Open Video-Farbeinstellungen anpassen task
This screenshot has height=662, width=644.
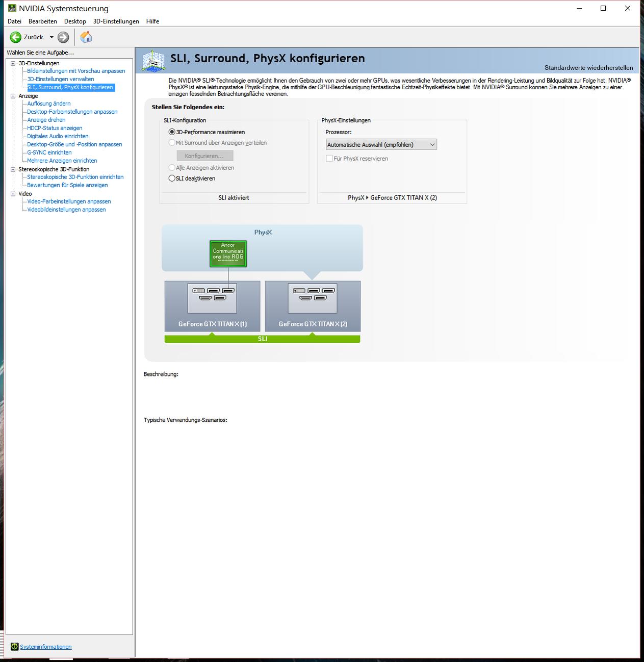(69, 201)
